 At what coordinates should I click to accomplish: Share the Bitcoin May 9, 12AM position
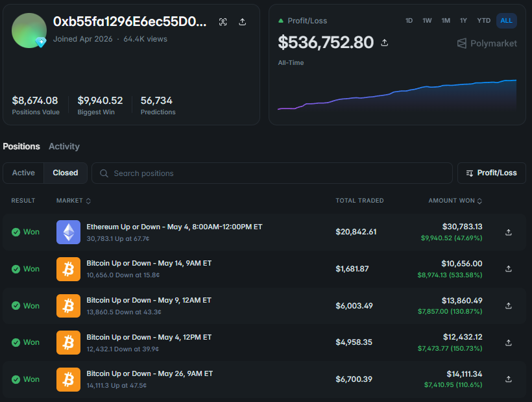(508, 306)
